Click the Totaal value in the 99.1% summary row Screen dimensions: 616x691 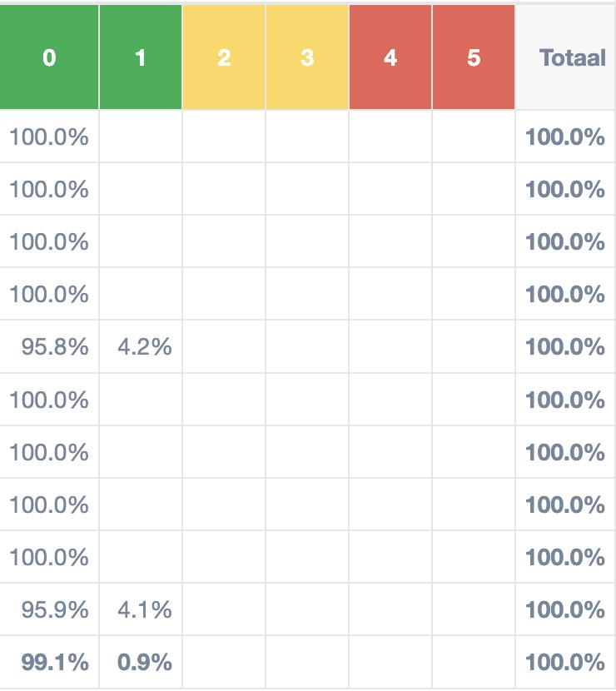(565, 663)
